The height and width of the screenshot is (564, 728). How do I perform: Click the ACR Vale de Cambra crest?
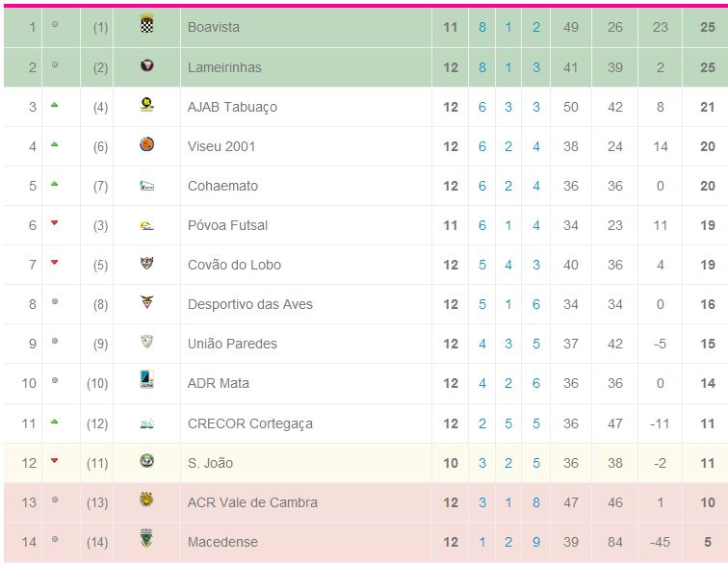click(146, 500)
